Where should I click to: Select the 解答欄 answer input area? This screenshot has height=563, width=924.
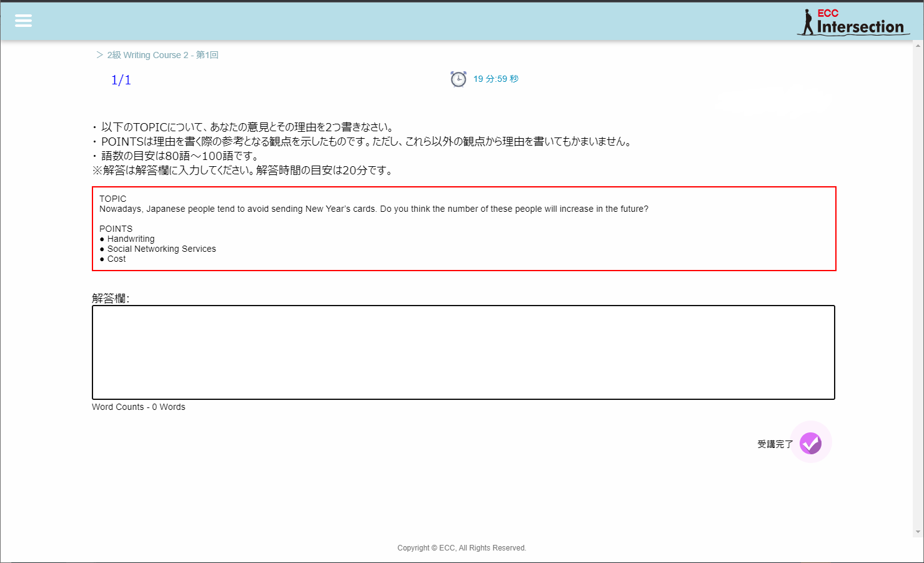point(462,352)
